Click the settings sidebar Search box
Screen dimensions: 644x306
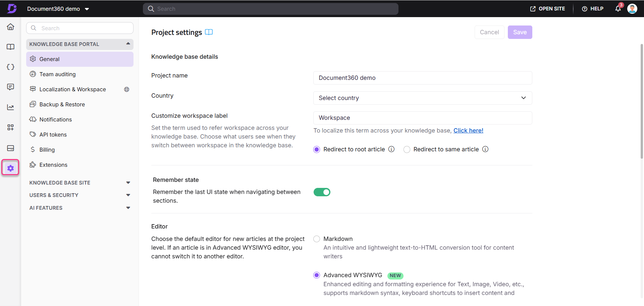tap(80, 28)
